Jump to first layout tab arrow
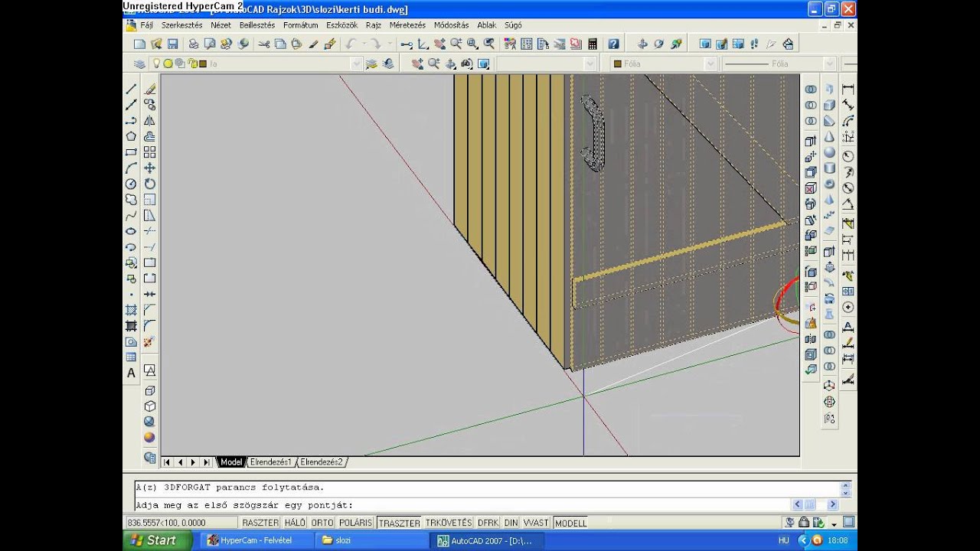 (167, 462)
